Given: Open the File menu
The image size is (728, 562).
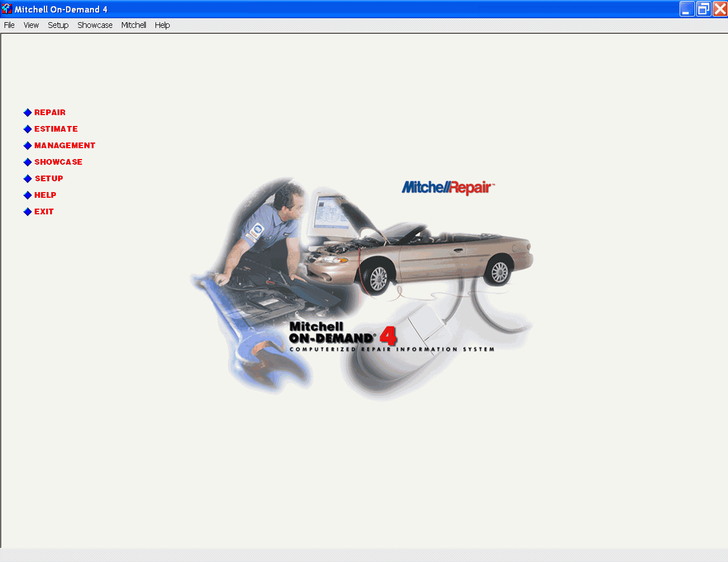Looking at the screenshot, I should pyautogui.click(x=9, y=25).
